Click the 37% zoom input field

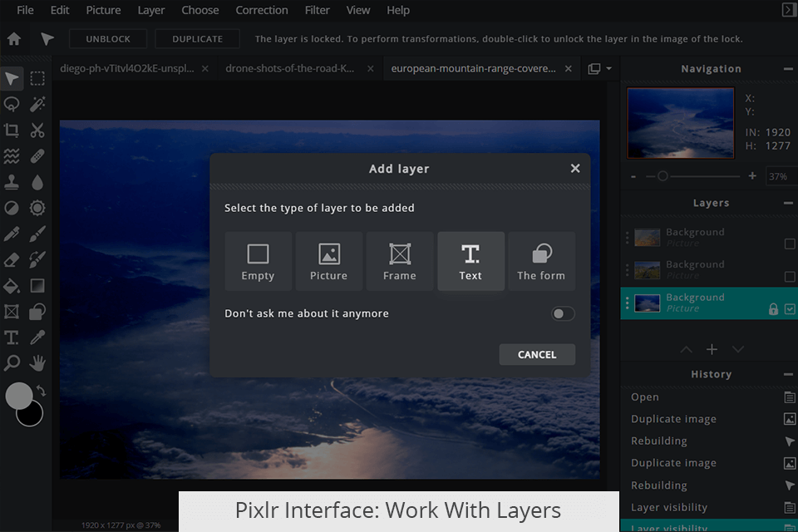(781, 176)
